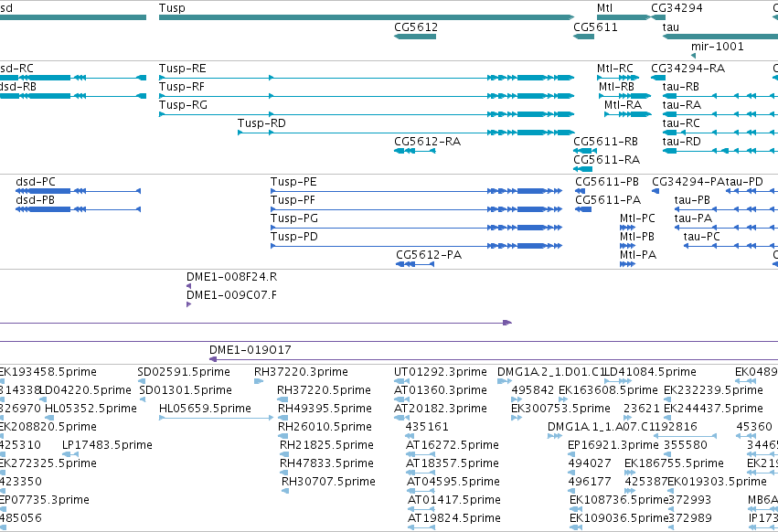778x532 pixels.
Task: Click the DME1-008F24.R arrow marker
Action: (188, 286)
